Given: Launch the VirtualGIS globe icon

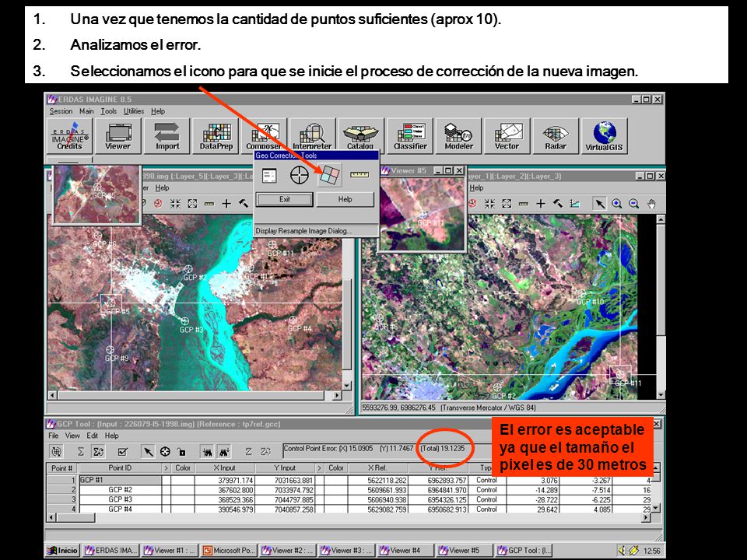Looking at the screenshot, I should (604, 135).
